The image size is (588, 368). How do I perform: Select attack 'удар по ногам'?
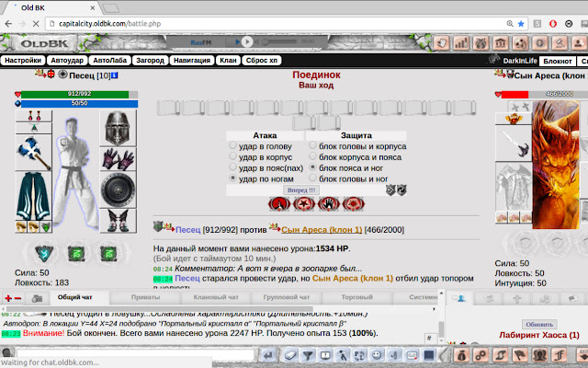pyautogui.click(x=232, y=178)
